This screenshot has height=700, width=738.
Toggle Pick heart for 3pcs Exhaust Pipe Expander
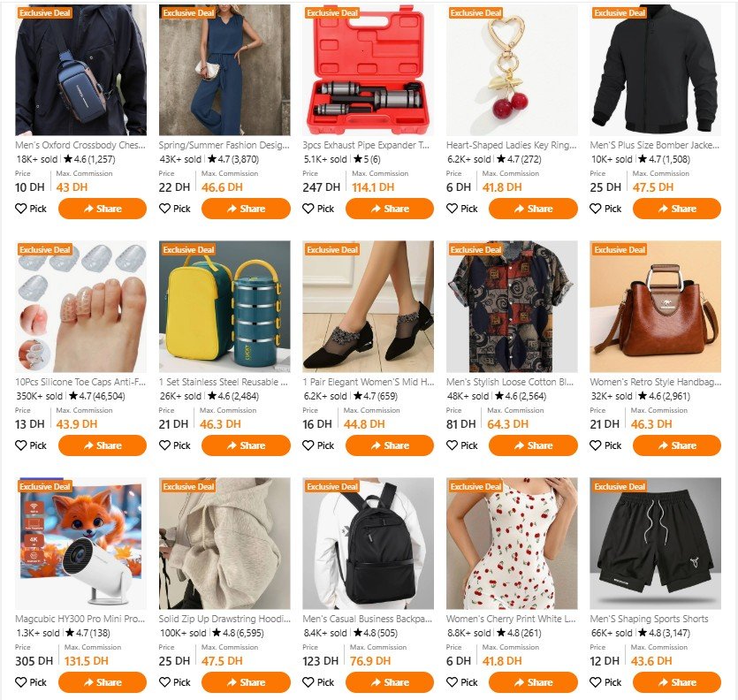click(308, 209)
